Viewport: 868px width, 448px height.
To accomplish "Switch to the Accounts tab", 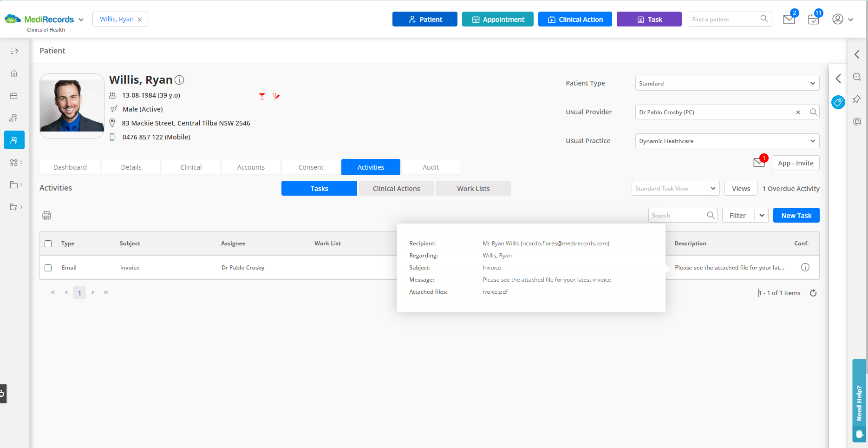I will point(251,167).
